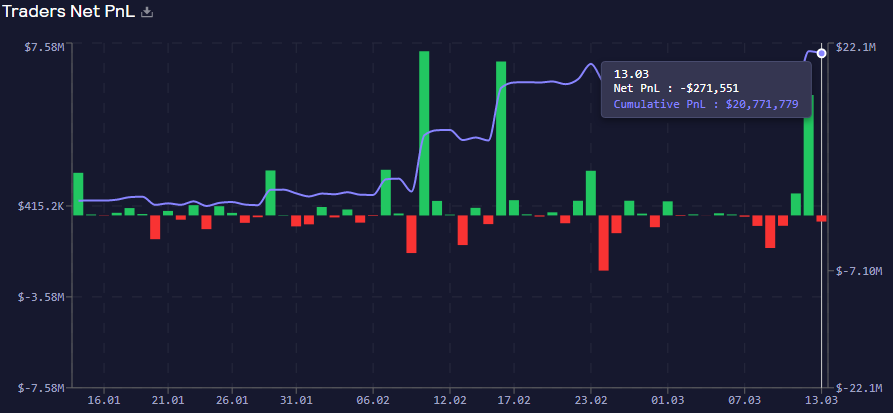
Task: Click the "$-7.10M" right axis label
Action: coord(858,271)
